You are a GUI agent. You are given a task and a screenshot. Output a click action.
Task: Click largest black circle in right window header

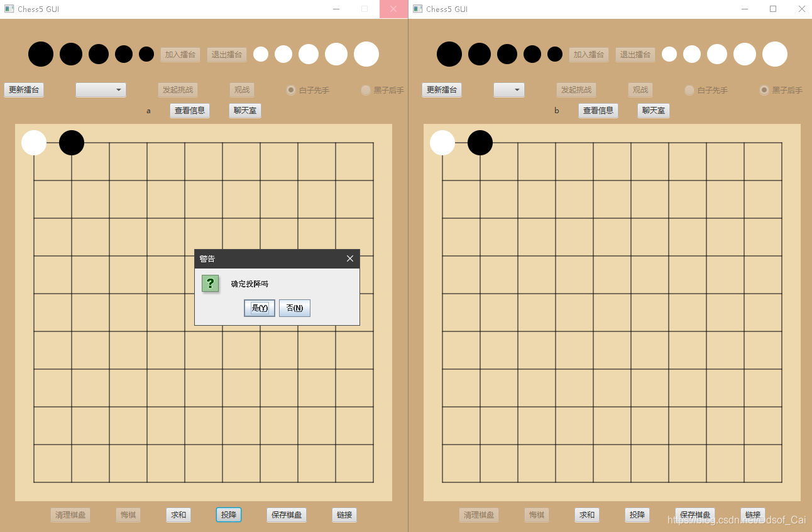(449, 54)
